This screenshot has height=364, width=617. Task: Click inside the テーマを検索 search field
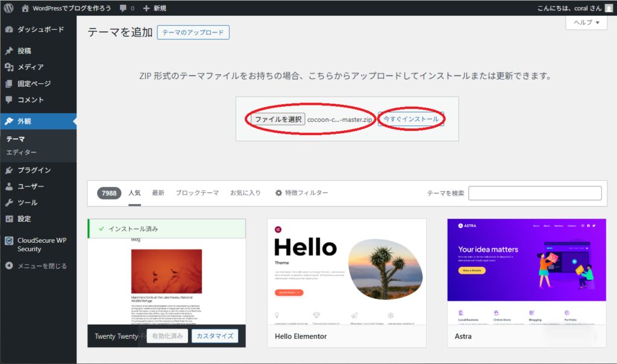535,193
